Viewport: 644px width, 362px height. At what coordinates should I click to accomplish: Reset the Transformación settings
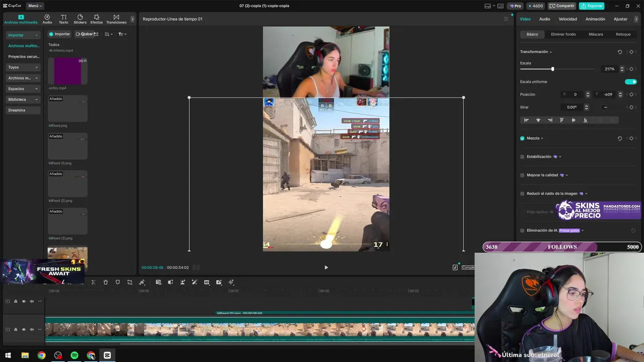pyautogui.click(x=619, y=52)
